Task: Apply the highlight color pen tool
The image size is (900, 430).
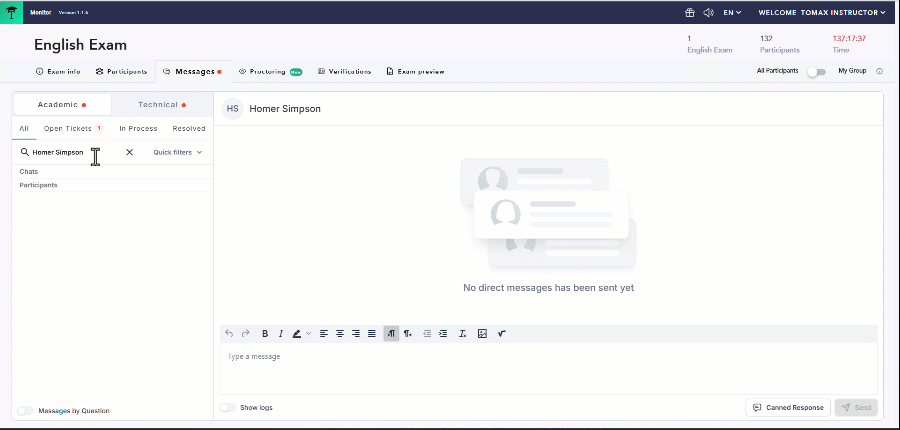Action: coord(297,334)
